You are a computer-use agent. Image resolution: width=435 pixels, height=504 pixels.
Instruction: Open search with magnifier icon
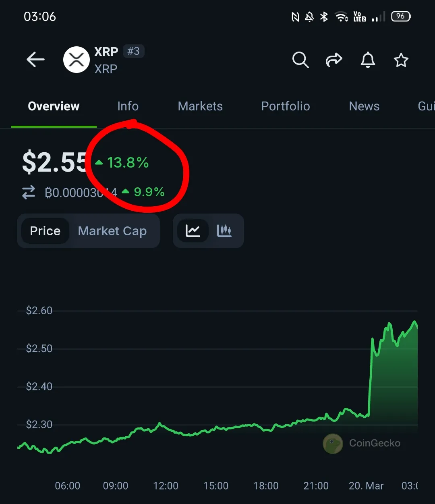(300, 60)
